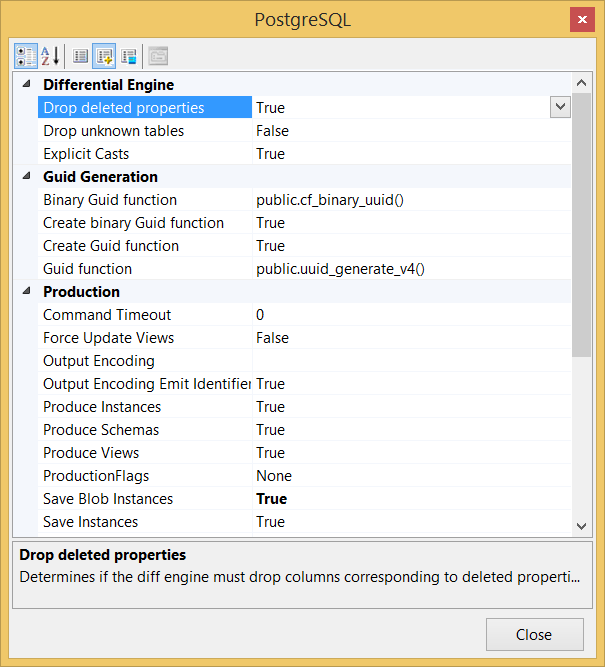The width and height of the screenshot is (605, 667).
Task: Open the Drop deleted properties value dropdown
Action: [x=560, y=107]
